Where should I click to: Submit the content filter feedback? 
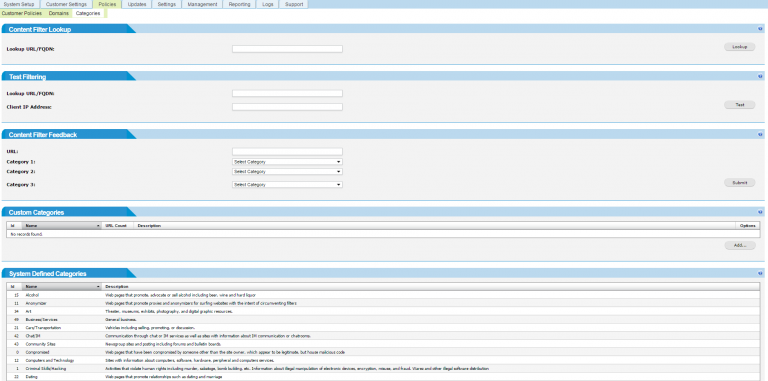tap(740, 183)
